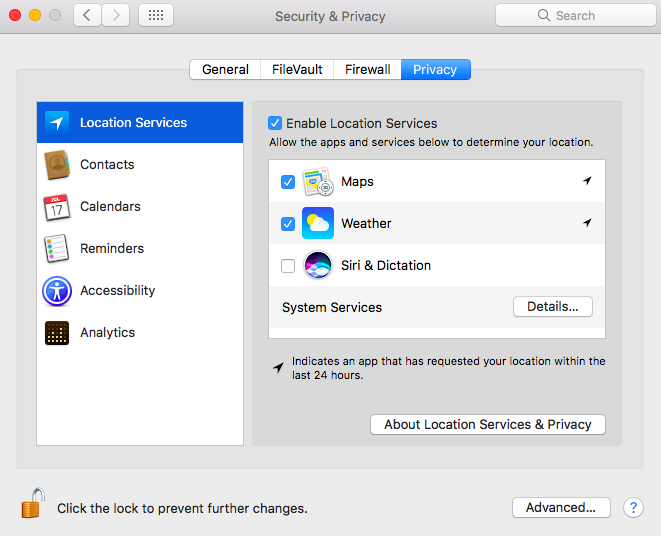This screenshot has width=661, height=536.
Task: Click into the Search field
Action: 576,16
